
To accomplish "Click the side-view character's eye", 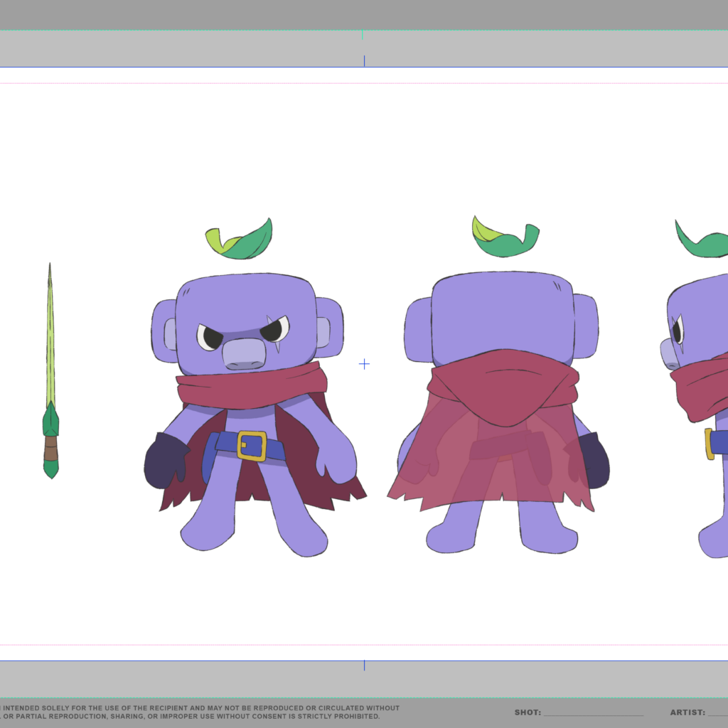I will 678,331.
